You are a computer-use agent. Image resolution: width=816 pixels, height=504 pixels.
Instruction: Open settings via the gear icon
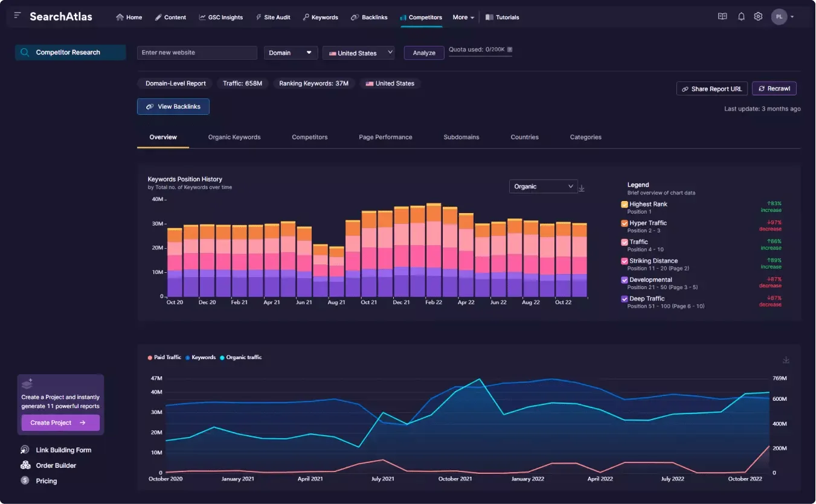tap(758, 17)
